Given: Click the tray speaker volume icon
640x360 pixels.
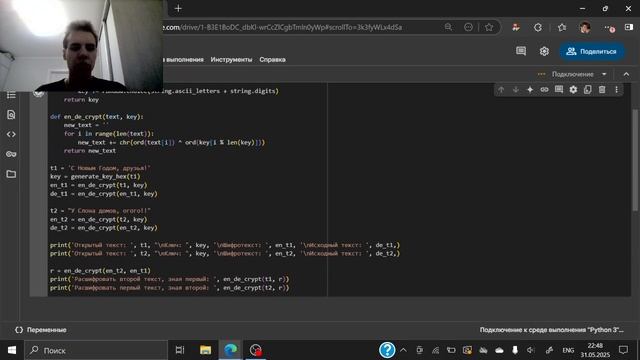Looking at the screenshot, I should (531, 350).
